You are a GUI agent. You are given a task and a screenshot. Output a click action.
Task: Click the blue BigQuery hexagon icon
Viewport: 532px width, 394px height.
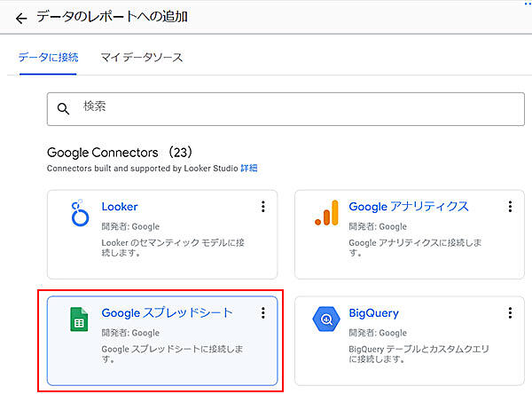[x=326, y=319]
